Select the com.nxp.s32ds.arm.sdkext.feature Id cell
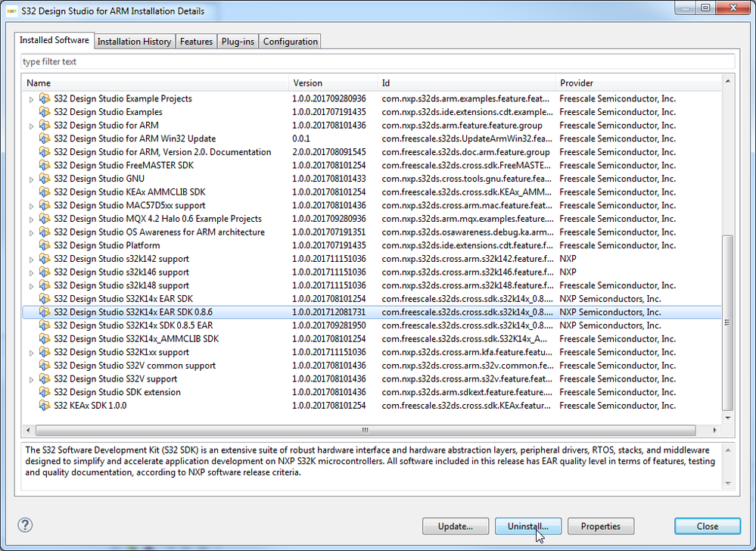This screenshot has height=551, width=756. 467,392
